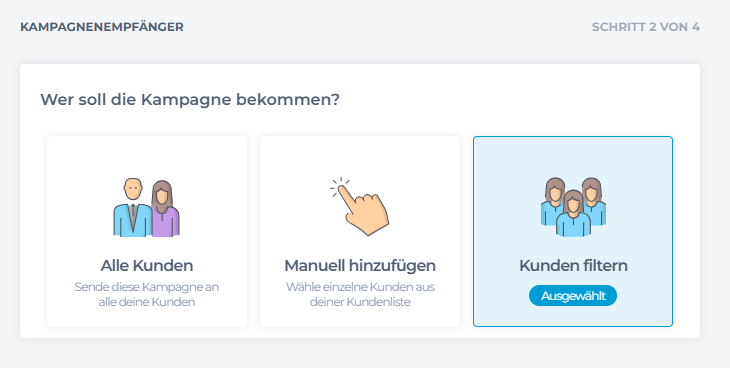Image resolution: width=730 pixels, height=368 pixels.
Task: Click 'Wer soll die Kampagne bekommen?' heading
Action: (190, 99)
